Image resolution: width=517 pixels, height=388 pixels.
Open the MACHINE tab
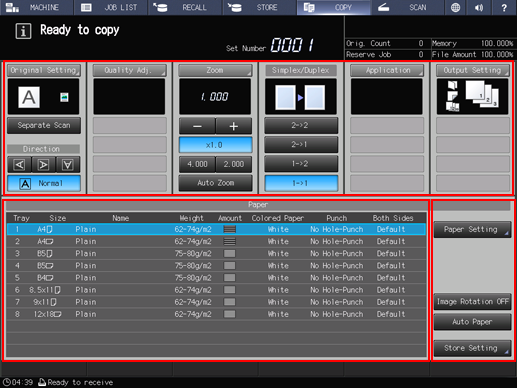(x=37, y=7)
